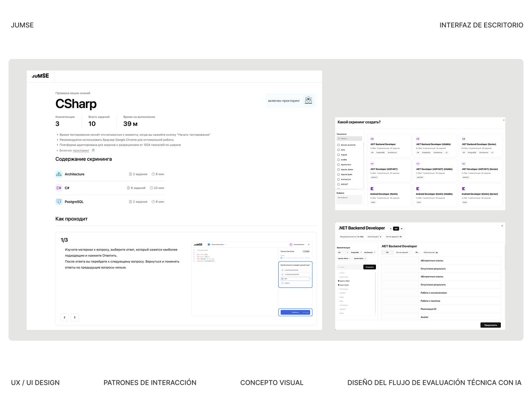
Task: Click the Технологии search field
Action: 350,139
